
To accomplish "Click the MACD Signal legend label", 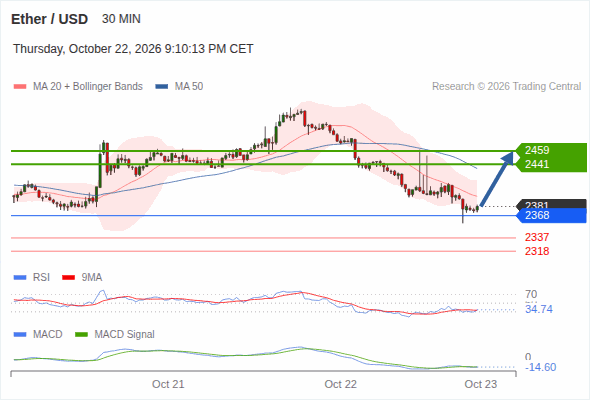I will [125, 334].
